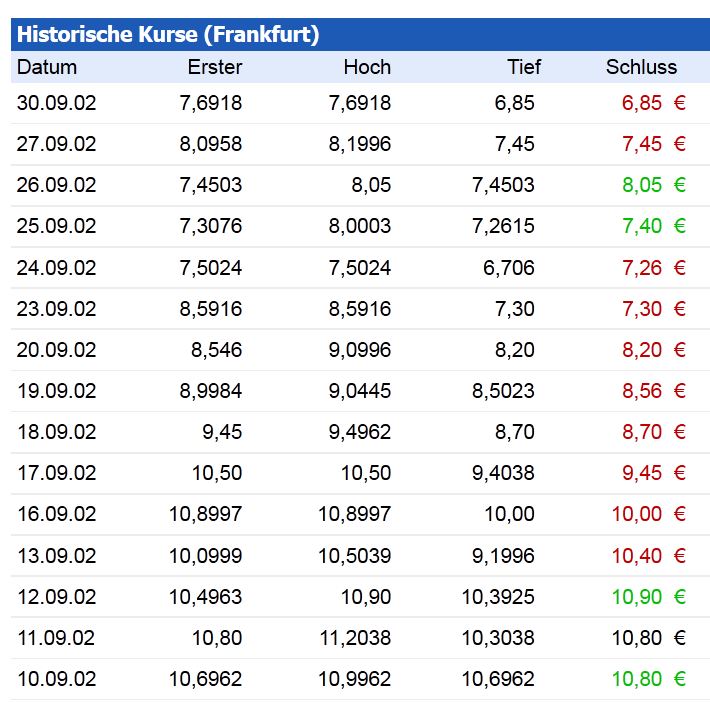Select the Tief value 9,4038

tap(498, 473)
